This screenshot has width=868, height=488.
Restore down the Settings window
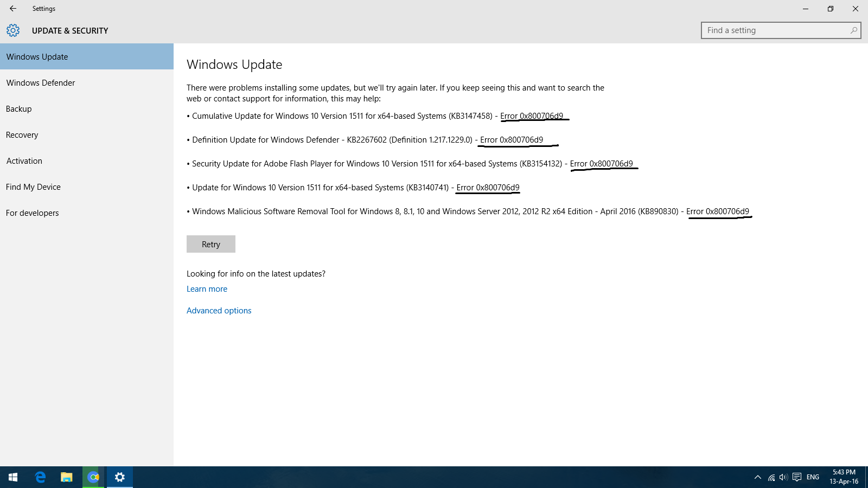click(x=831, y=9)
